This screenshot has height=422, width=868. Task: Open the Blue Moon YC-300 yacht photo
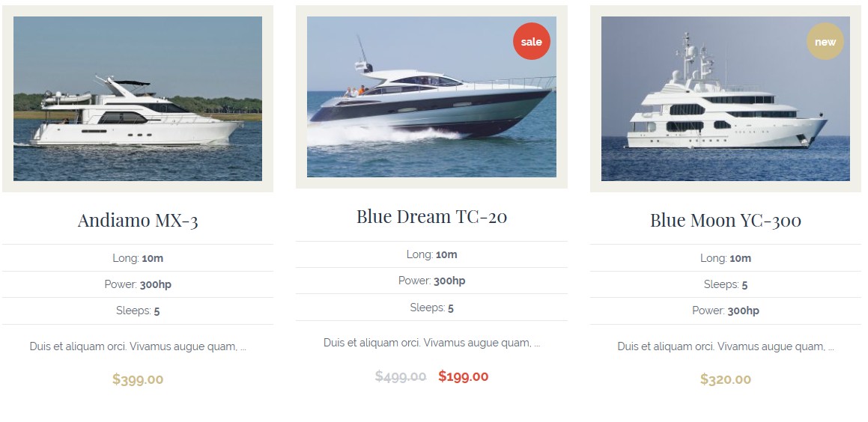click(x=725, y=99)
